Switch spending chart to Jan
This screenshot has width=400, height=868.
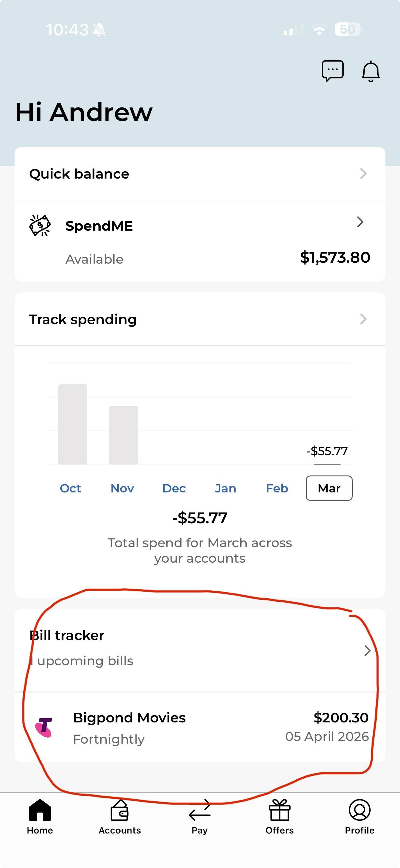coord(226,488)
